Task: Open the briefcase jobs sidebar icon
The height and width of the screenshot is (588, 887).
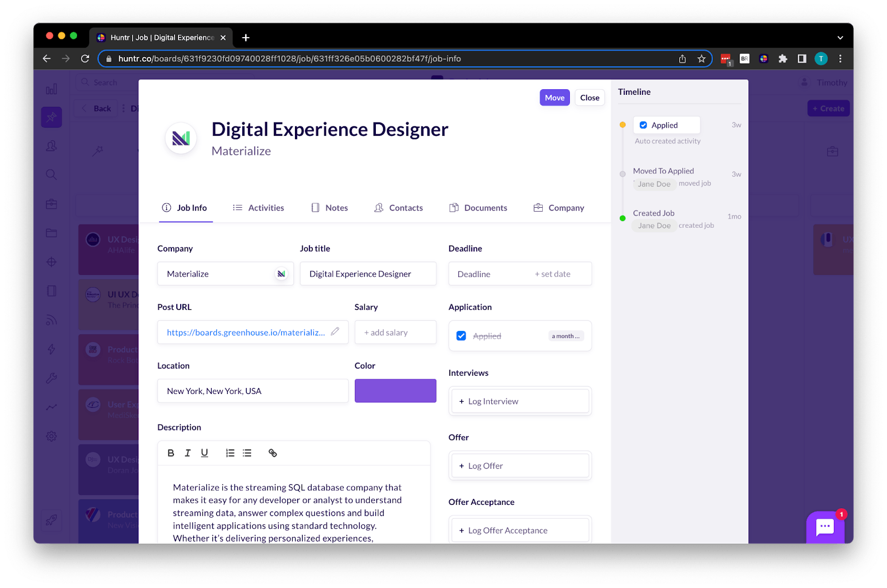Action: tap(52, 204)
